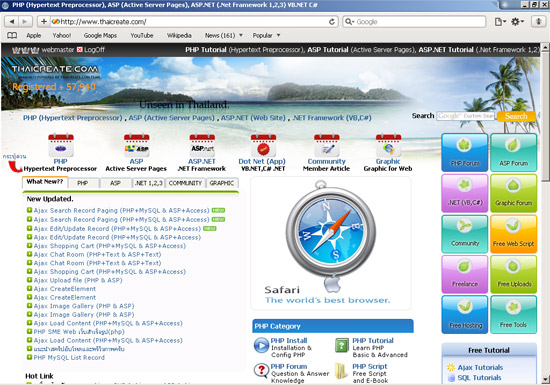Open Ajax Upload file (PHP & ASP)
Screen dimensions: 550x386
[x=78, y=280]
